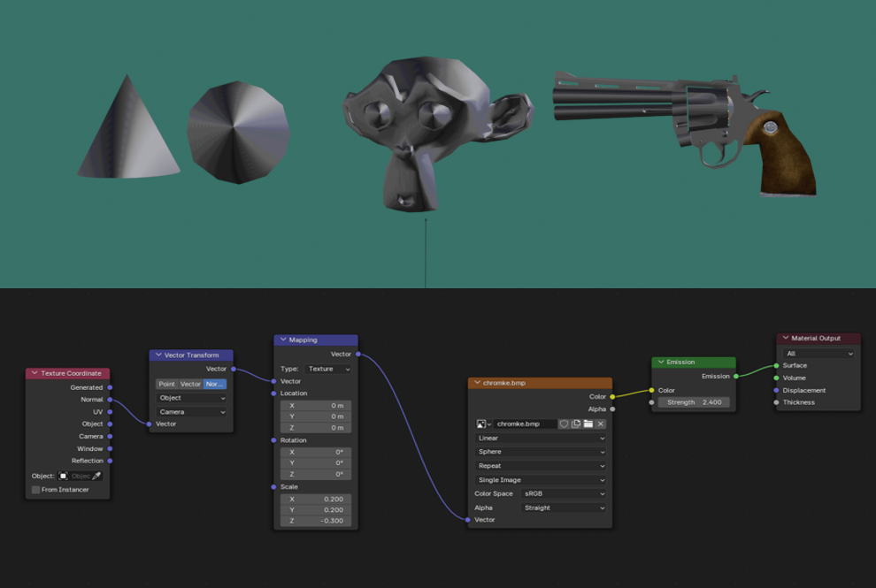Viewport: 876px width, 588px height.
Task: Click Material Output Surface socket
Action: [x=777, y=366]
